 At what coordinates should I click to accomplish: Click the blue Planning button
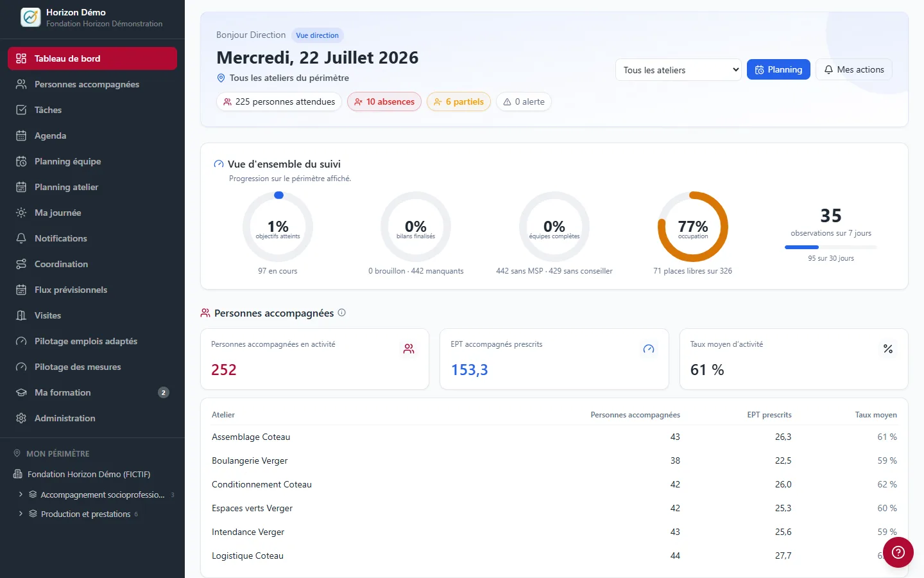778,69
